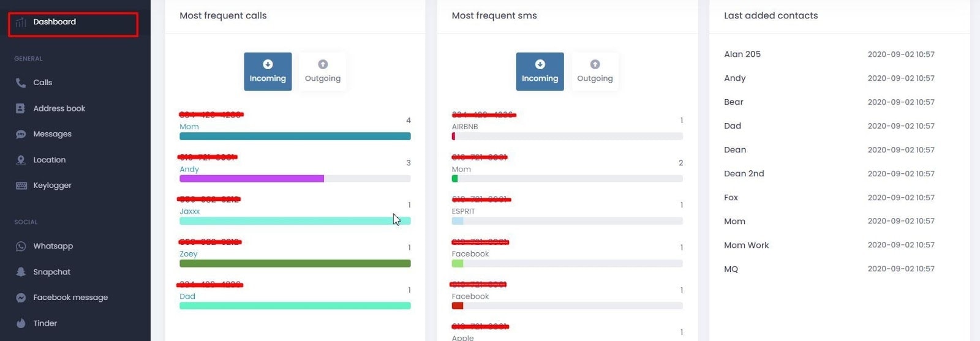This screenshot has height=341, width=980.
Task: Click the date next to MQ
Action: (901, 269)
